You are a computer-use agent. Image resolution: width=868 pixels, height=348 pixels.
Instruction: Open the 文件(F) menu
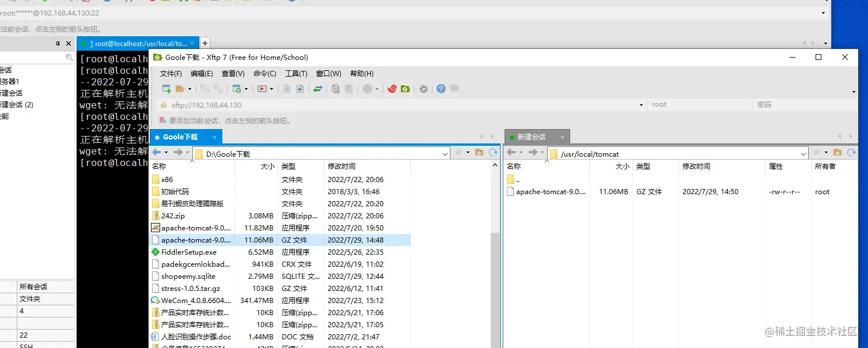[171, 74]
